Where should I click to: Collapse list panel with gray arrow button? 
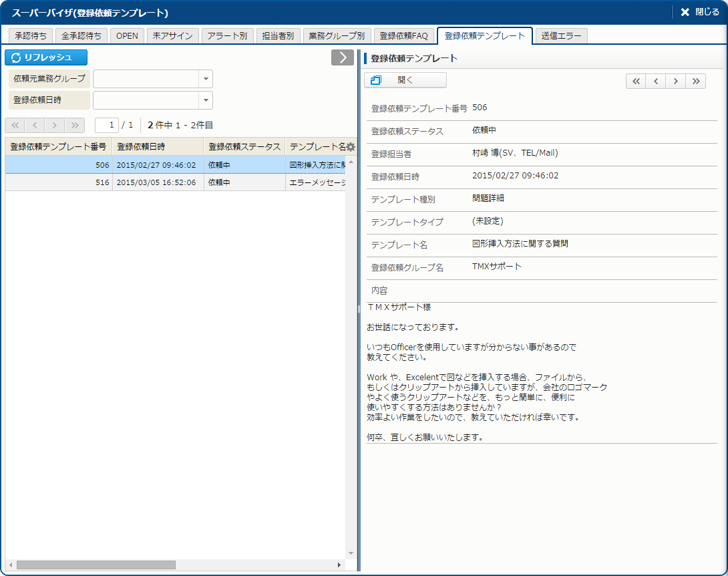[342, 57]
